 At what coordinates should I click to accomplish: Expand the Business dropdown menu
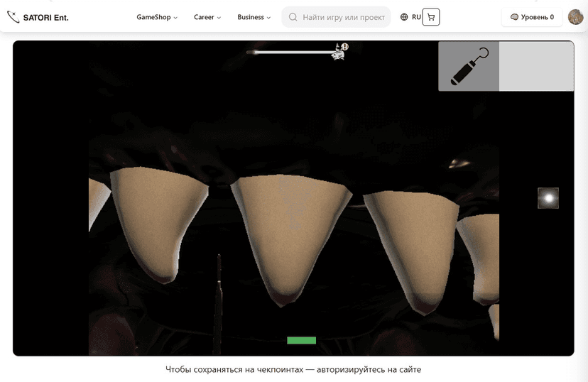tap(254, 17)
